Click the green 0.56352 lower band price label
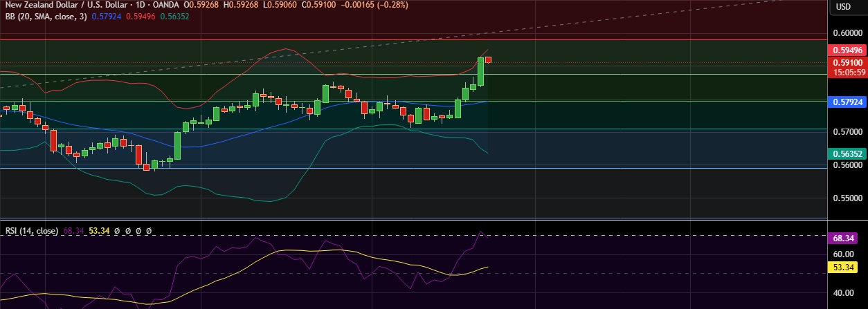This screenshot has width=868, height=309. click(847, 153)
